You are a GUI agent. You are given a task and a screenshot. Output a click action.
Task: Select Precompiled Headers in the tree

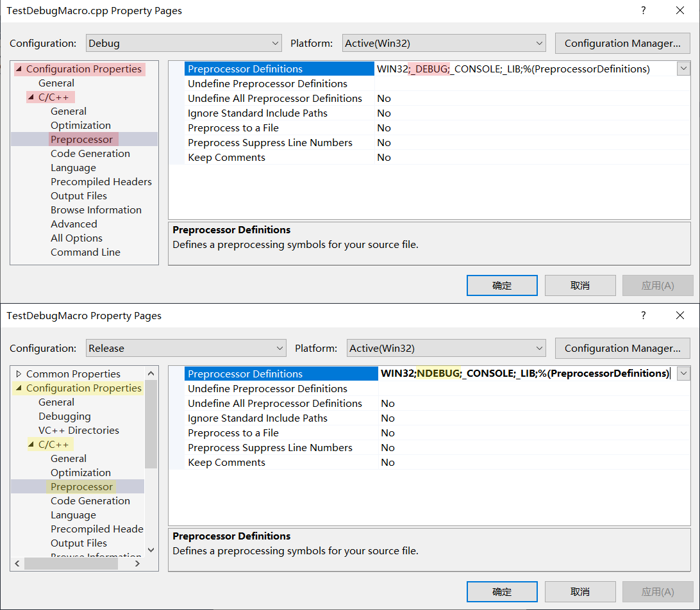pyautogui.click(x=101, y=181)
